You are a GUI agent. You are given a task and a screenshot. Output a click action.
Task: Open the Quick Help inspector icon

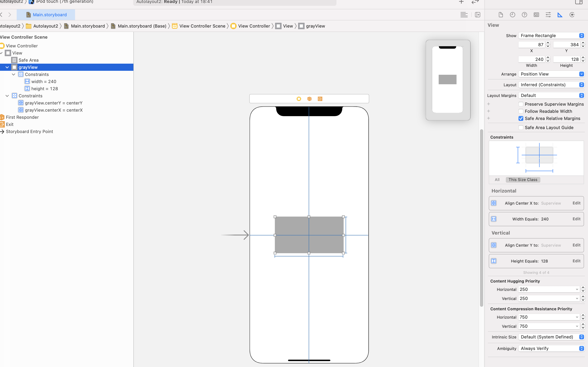pyautogui.click(x=524, y=15)
